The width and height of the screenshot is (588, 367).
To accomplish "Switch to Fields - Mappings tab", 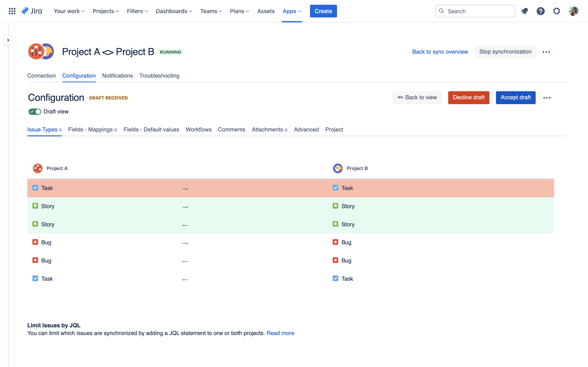I will (x=90, y=130).
